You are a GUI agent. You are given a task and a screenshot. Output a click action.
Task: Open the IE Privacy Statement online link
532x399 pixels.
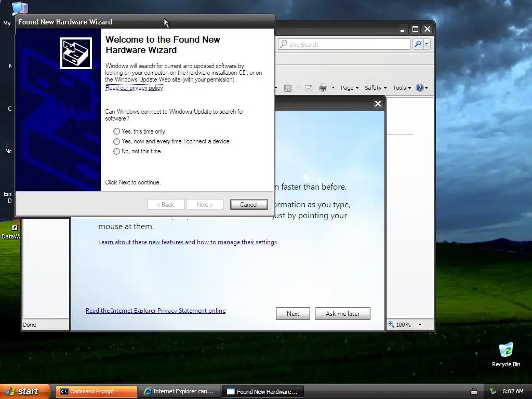[155, 311]
